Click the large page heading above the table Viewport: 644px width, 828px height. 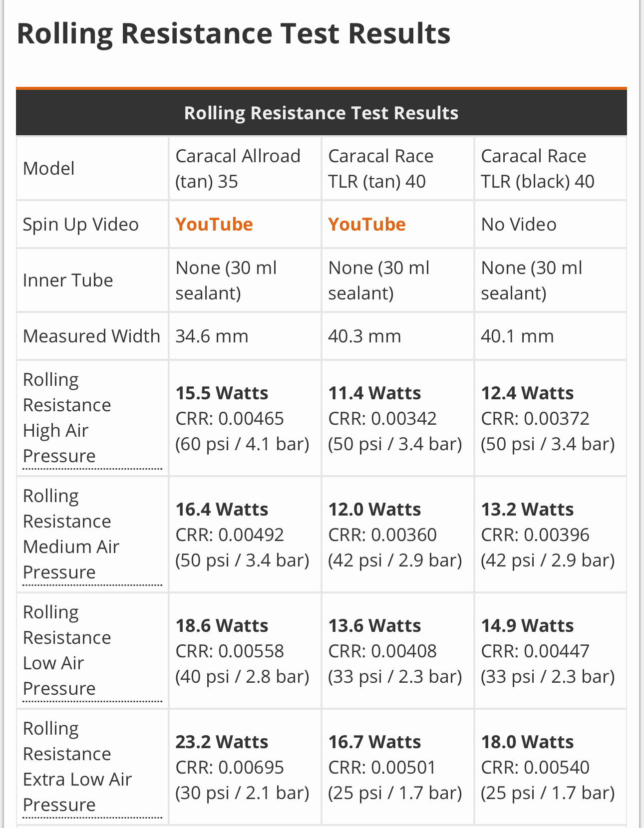click(x=234, y=33)
